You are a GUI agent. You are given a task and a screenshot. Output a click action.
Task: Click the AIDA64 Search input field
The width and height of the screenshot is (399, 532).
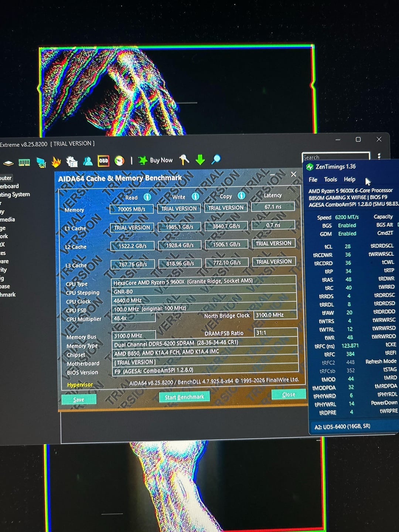point(335,157)
